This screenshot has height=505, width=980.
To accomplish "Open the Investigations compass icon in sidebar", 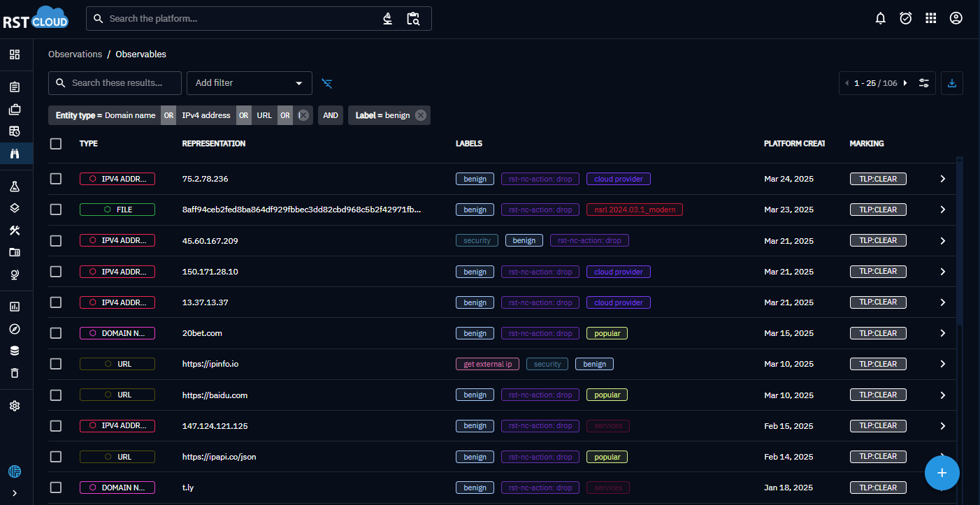I will (x=15, y=329).
